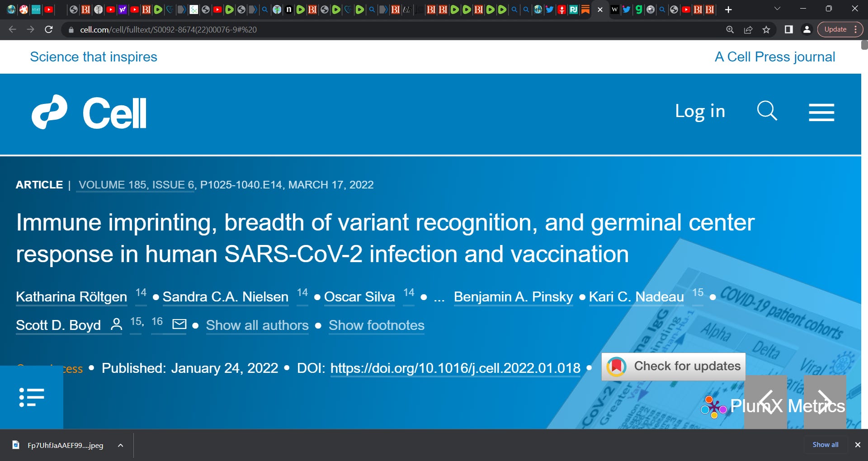Click 'Science that inspires' link

click(94, 57)
